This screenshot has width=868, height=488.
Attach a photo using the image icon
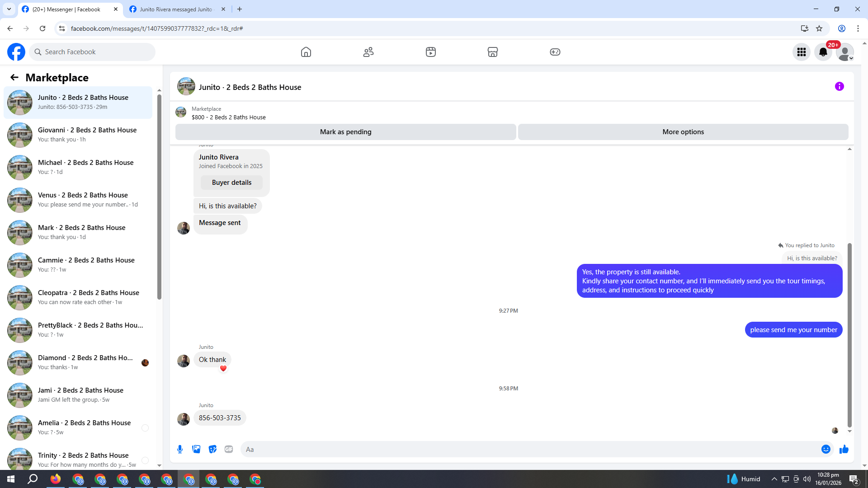(x=196, y=449)
